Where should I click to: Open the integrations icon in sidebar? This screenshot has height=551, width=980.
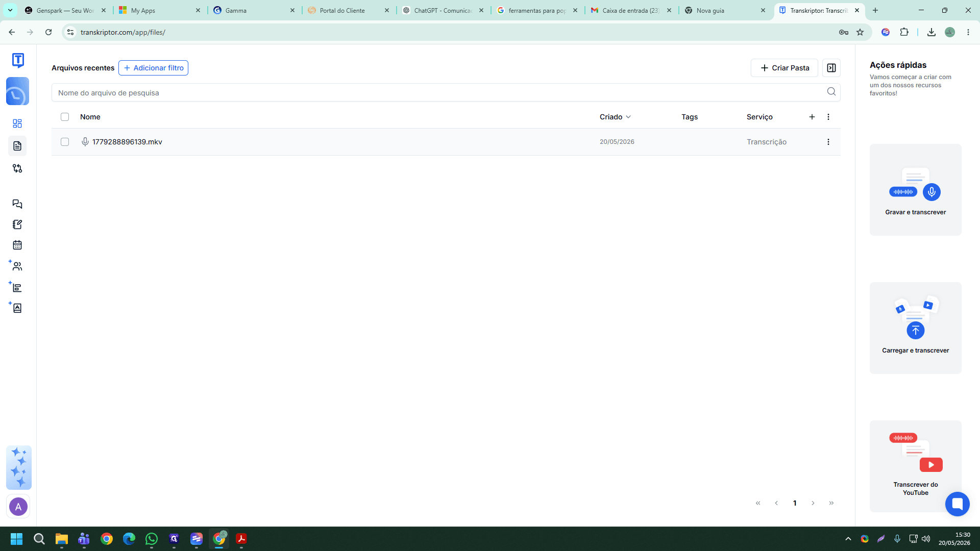17,168
